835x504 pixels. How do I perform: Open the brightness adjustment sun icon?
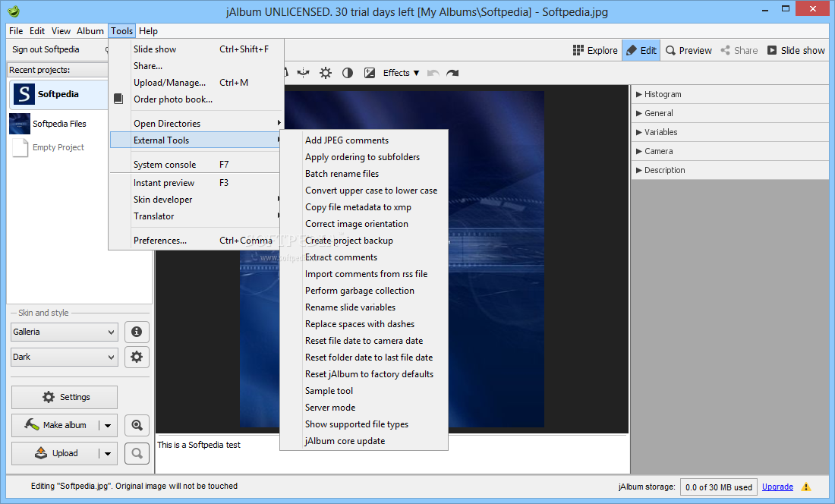click(x=326, y=73)
